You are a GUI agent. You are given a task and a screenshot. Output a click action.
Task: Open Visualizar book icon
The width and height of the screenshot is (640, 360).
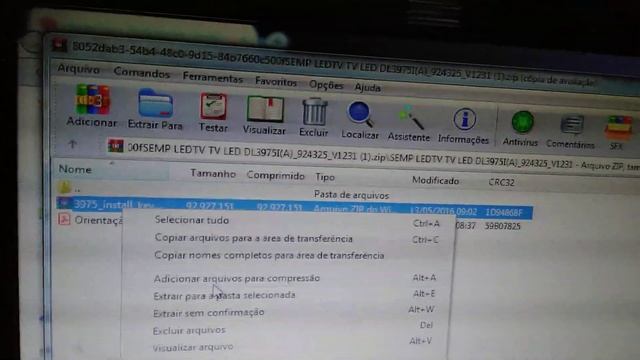(265, 109)
